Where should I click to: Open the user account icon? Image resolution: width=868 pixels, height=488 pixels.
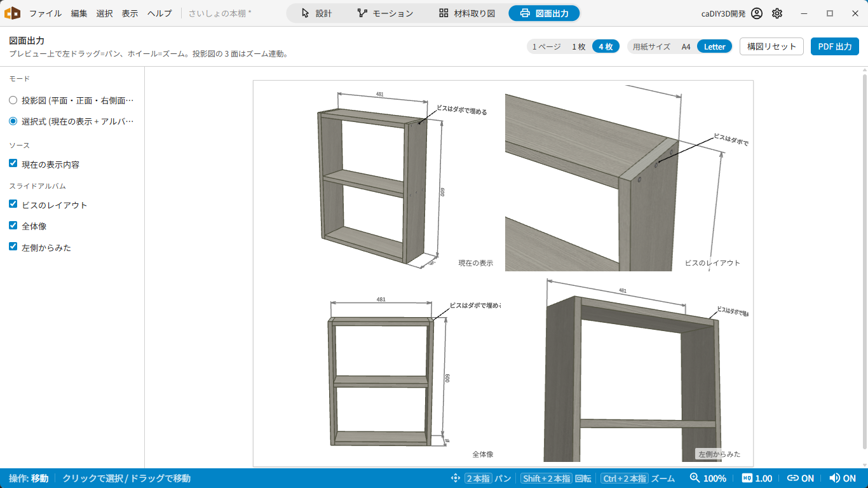(756, 13)
